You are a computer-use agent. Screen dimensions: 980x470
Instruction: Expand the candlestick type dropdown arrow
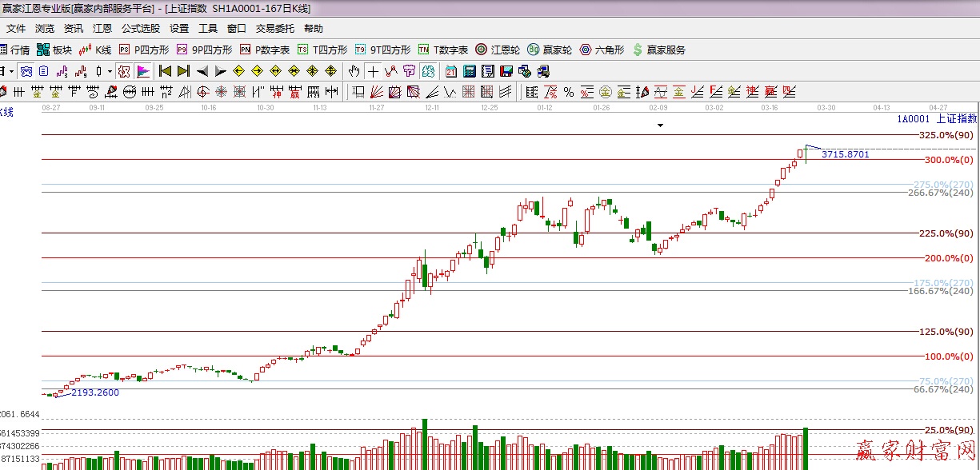[110, 71]
